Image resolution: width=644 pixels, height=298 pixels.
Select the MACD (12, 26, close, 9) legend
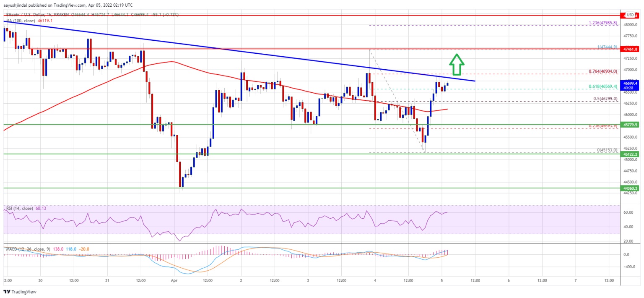[28, 249]
